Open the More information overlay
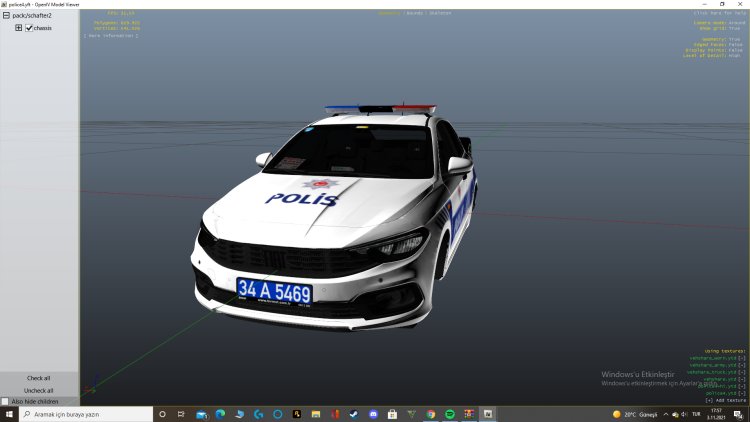 (111, 35)
